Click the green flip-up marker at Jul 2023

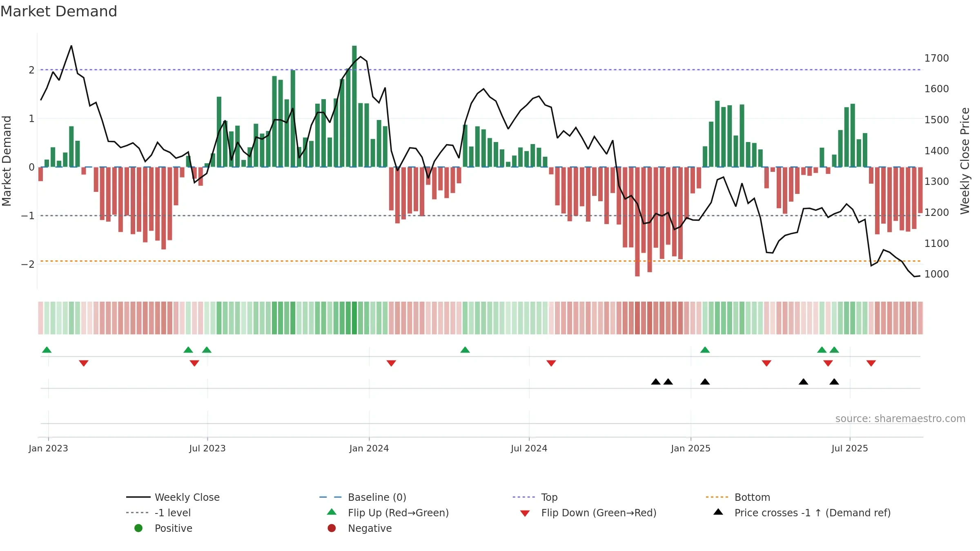(x=207, y=350)
